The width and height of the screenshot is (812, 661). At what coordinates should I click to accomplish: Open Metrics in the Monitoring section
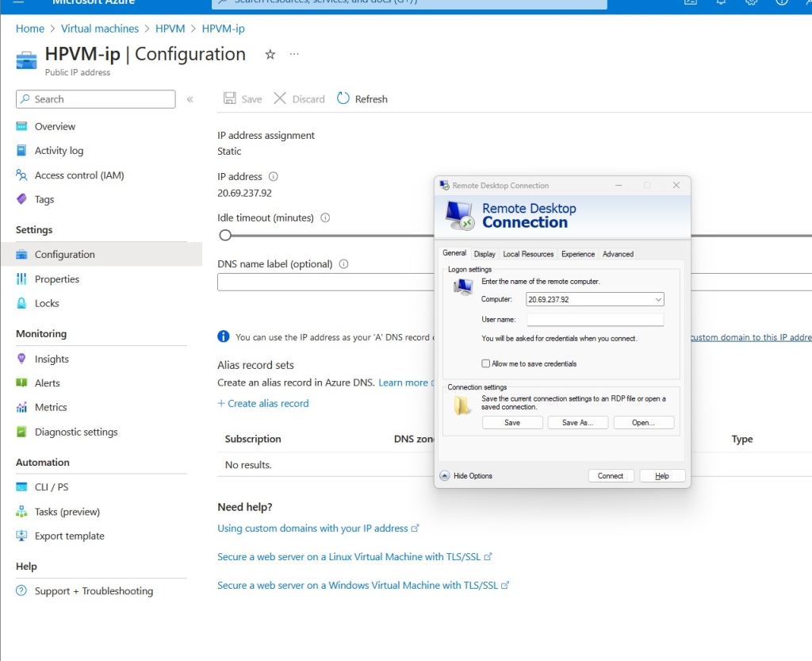[51, 407]
